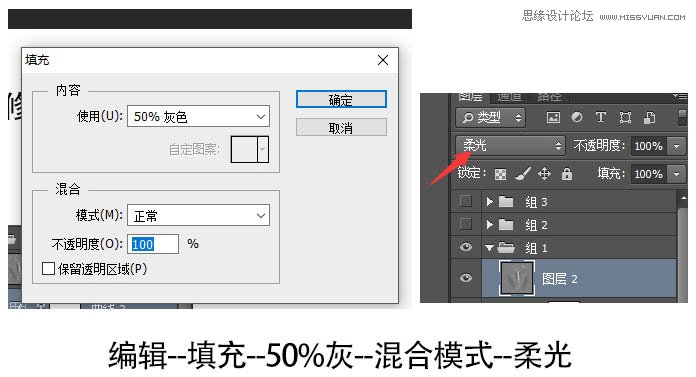Lock all padlock icon

(567, 174)
